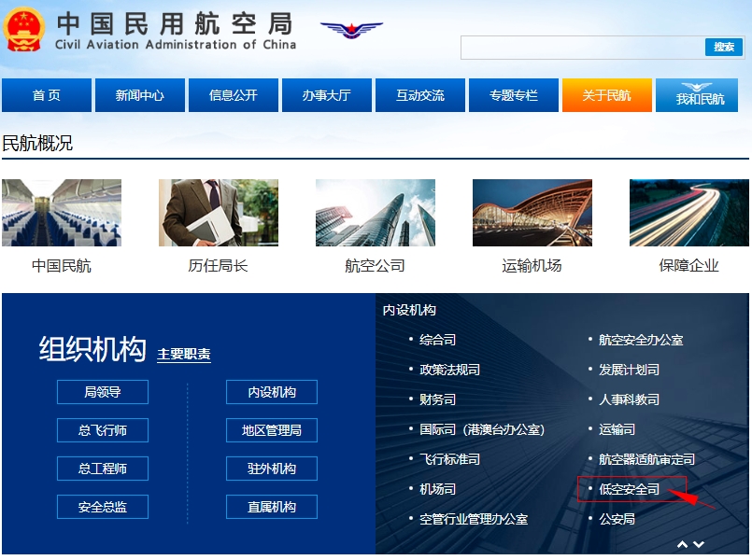Open the 主要职责 underlined link

click(184, 355)
